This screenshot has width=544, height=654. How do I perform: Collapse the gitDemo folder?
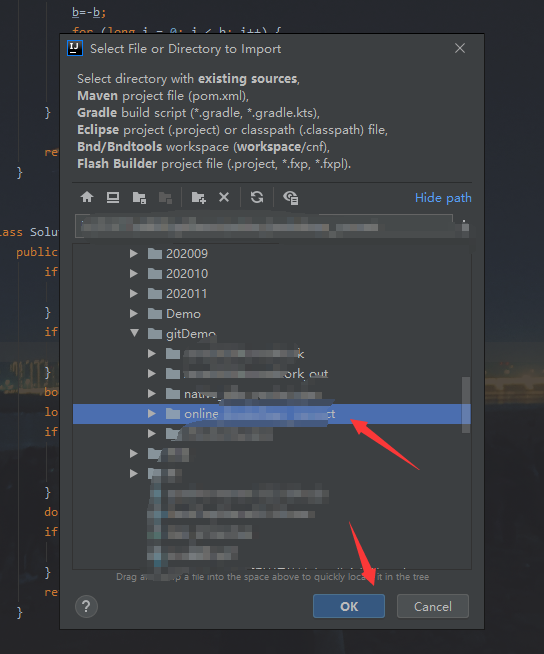pyautogui.click(x=134, y=333)
